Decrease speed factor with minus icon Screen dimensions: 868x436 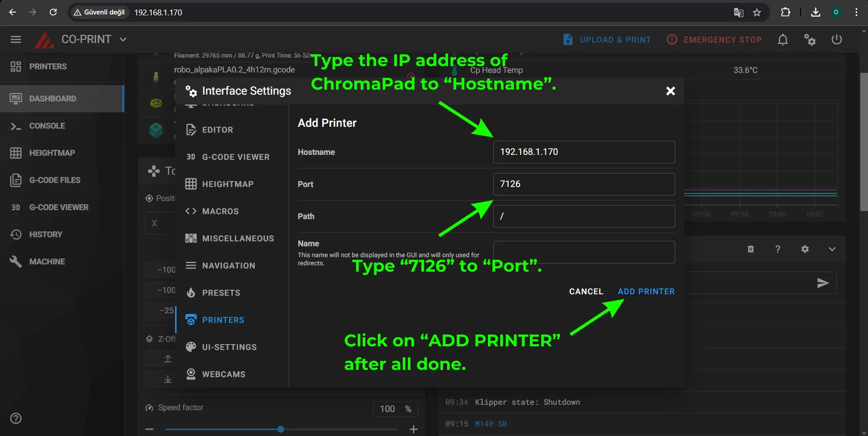[149, 429]
